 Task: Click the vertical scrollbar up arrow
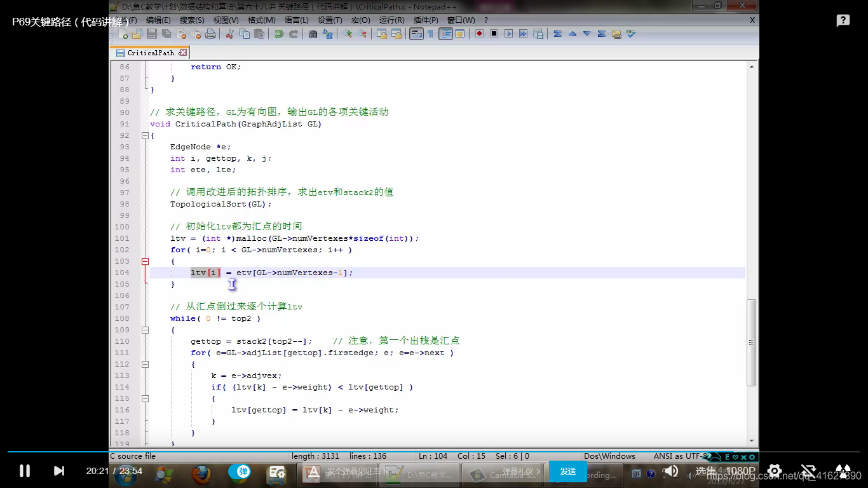coord(752,66)
